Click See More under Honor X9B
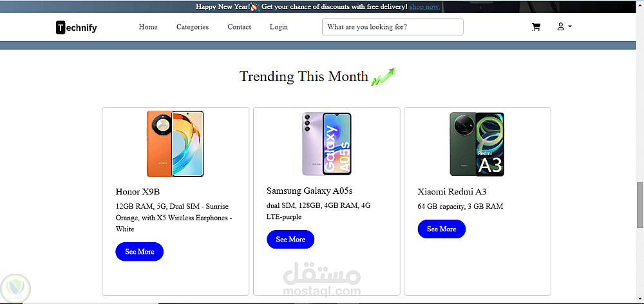 coord(140,251)
